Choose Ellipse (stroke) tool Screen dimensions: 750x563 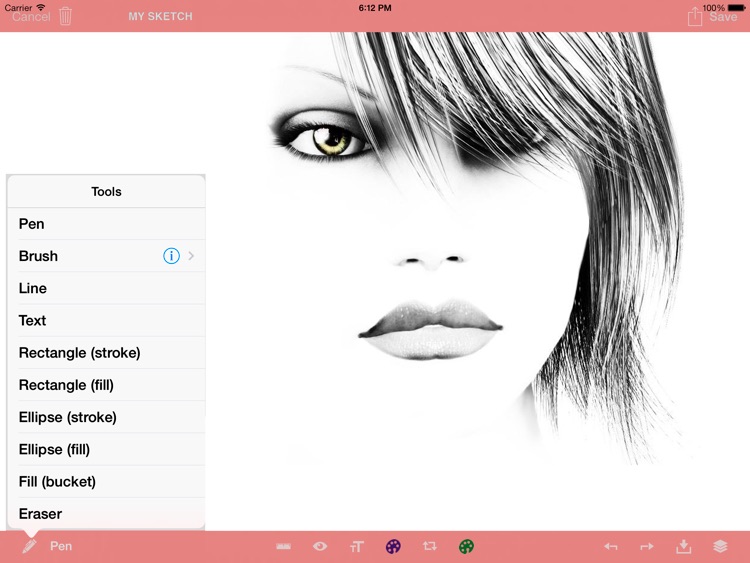106,417
